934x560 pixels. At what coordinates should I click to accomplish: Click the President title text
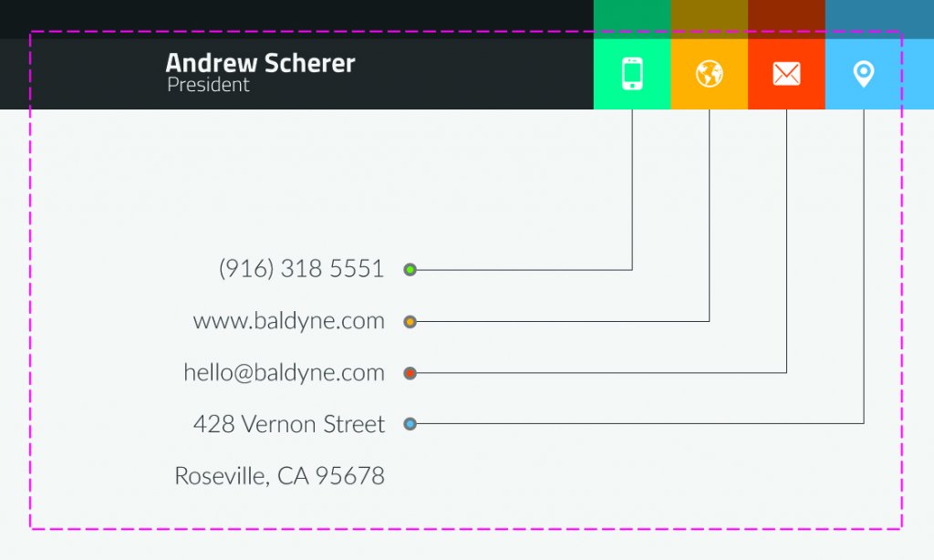coord(208,85)
